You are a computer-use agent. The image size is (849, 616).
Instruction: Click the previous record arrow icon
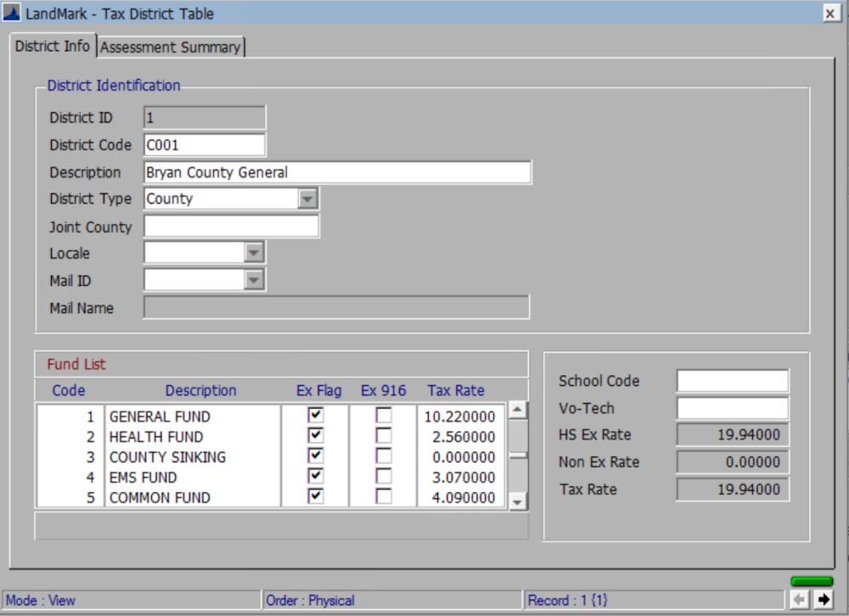(801, 600)
